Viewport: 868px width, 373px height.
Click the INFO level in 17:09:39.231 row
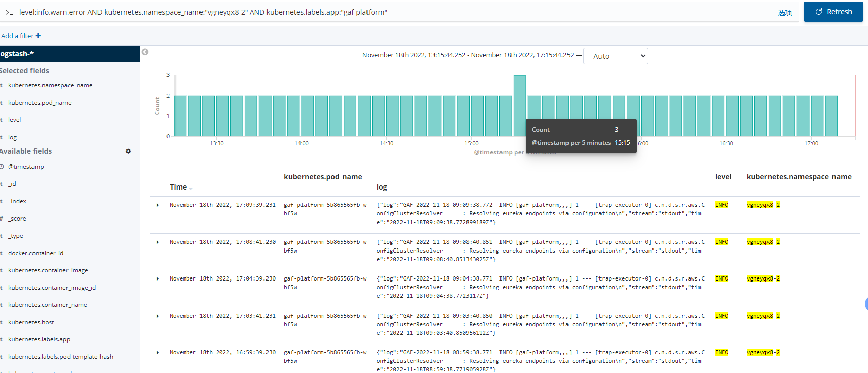722,205
